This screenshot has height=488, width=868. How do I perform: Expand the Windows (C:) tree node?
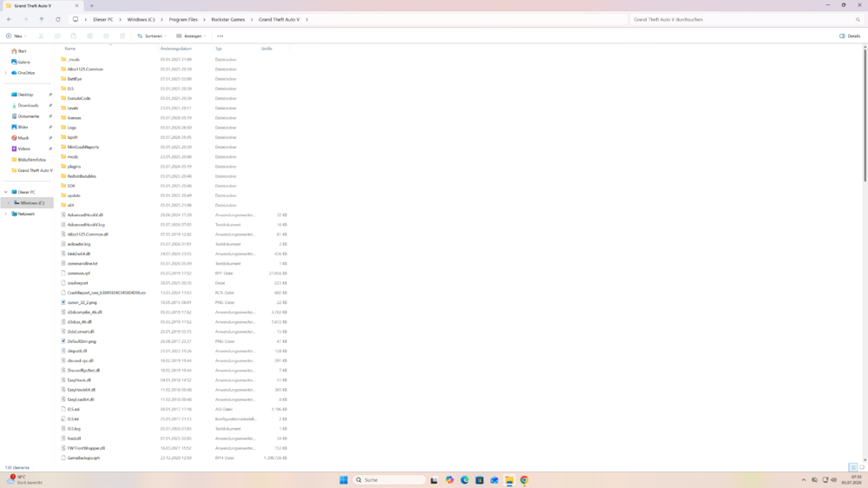(9, 202)
